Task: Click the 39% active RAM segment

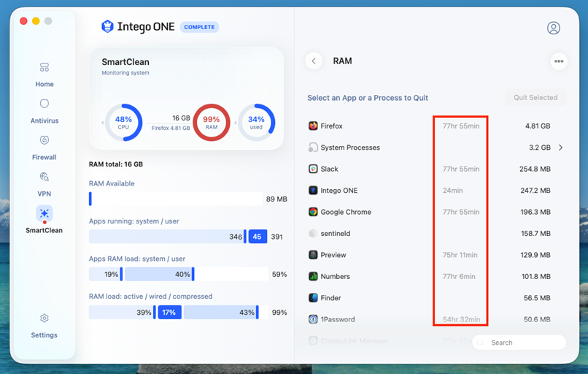Action: (x=122, y=312)
